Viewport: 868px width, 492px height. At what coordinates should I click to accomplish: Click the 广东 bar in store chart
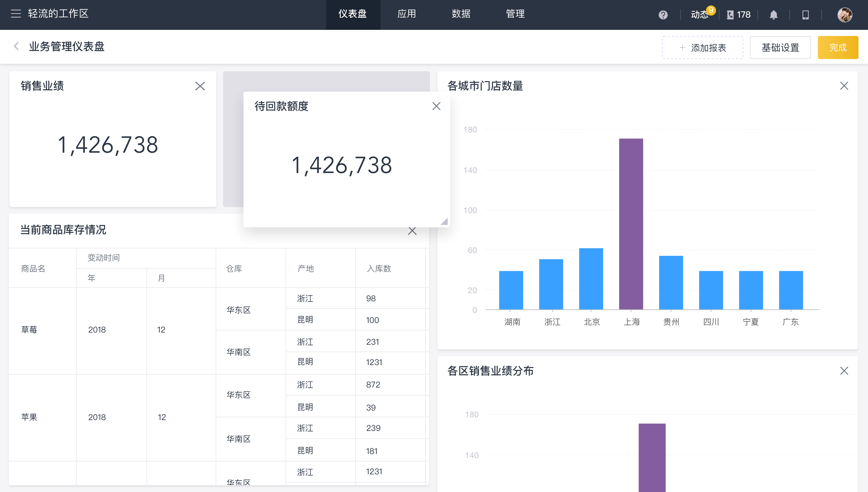(791, 290)
